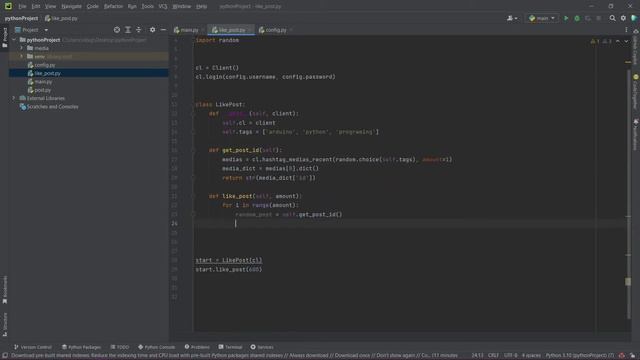The height and width of the screenshot is (360, 640).
Task: Open the Window menu
Action: click(x=182, y=7)
